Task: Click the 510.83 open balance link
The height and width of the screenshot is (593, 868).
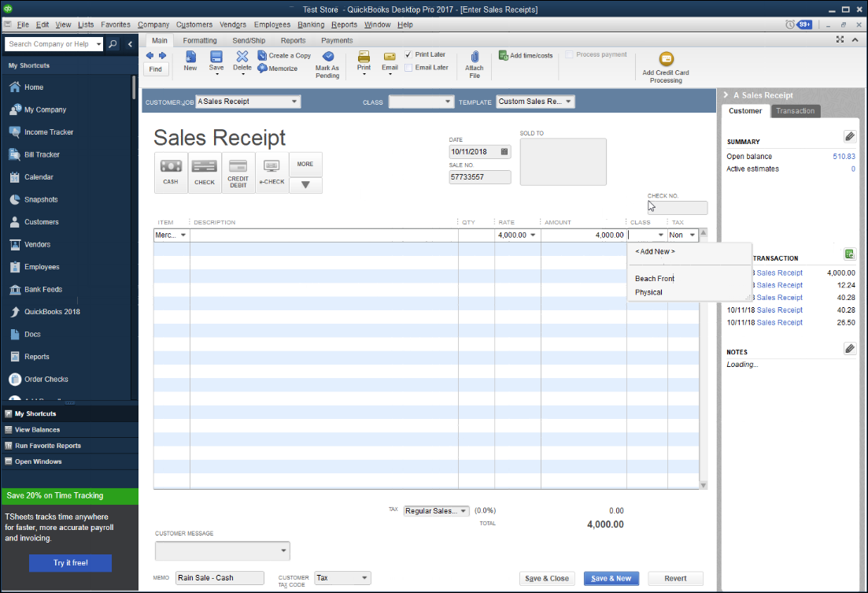Action: [844, 156]
